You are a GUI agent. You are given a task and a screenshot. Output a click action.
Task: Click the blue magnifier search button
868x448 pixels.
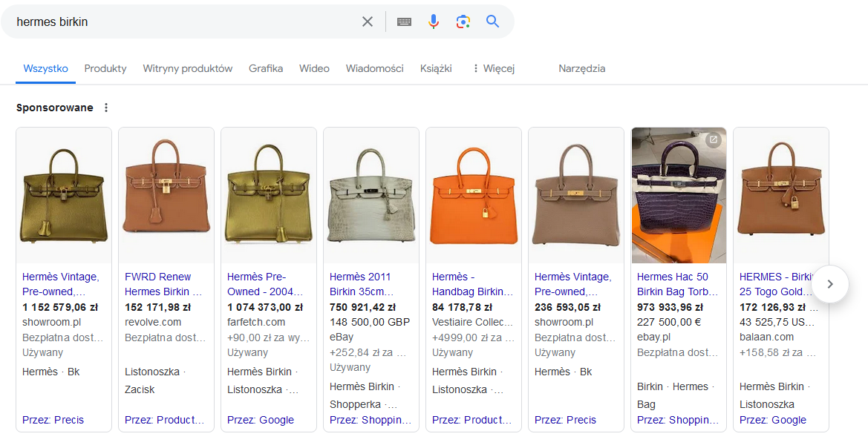tap(493, 22)
